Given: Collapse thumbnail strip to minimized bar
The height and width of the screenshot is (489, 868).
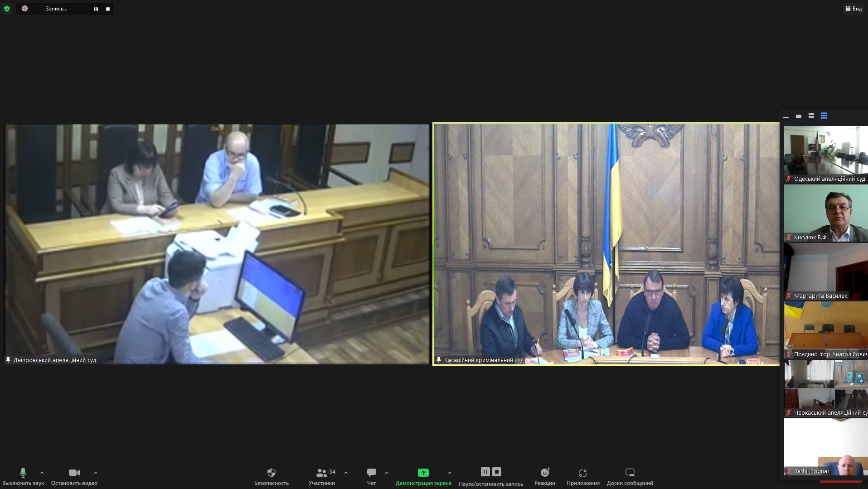Looking at the screenshot, I should point(786,116).
